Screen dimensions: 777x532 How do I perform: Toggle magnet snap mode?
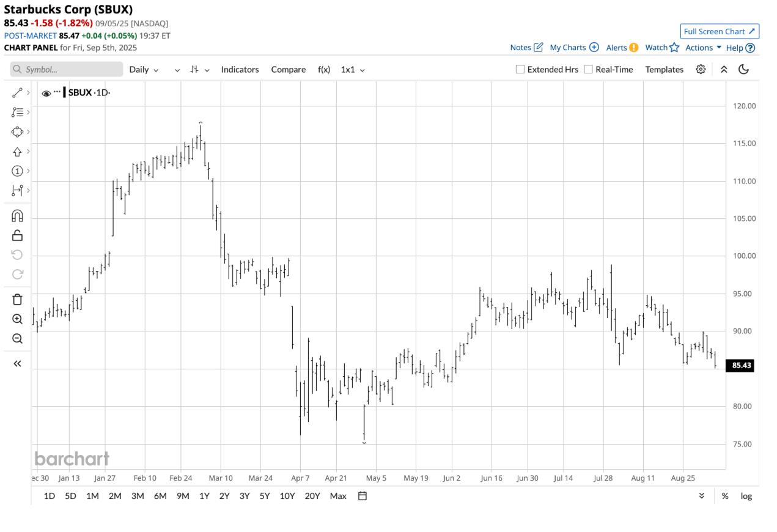click(17, 215)
